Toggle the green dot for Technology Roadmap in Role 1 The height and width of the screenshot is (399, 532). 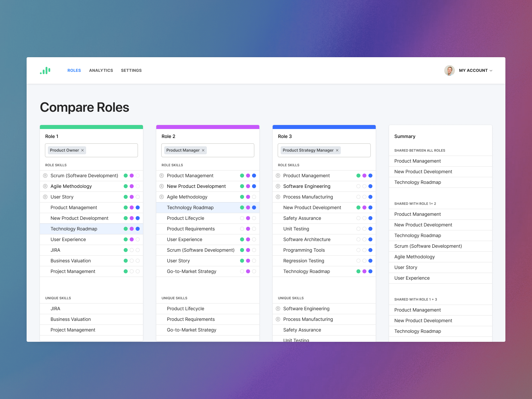click(126, 229)
